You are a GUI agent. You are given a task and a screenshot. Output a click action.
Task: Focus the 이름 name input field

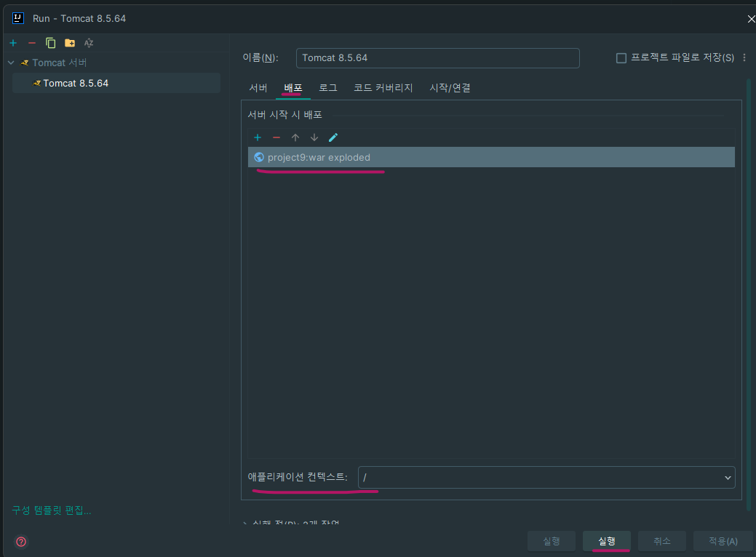coord(438,58)
